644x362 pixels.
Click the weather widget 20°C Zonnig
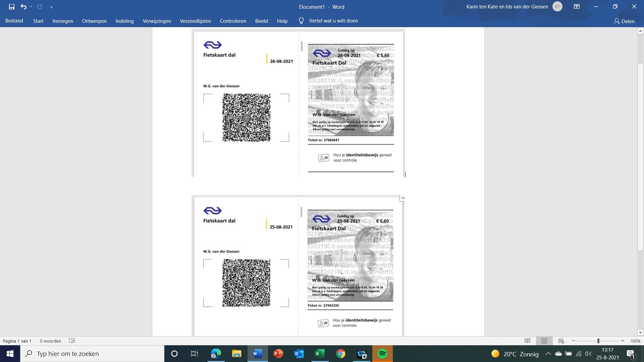(x=515, y=354)
